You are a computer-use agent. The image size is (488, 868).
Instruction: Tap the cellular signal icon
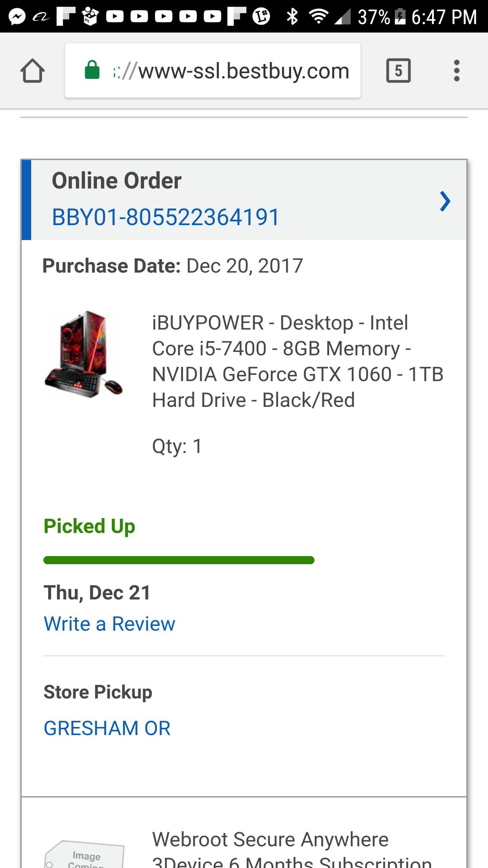pyautogui.click(x=343, y=16)
